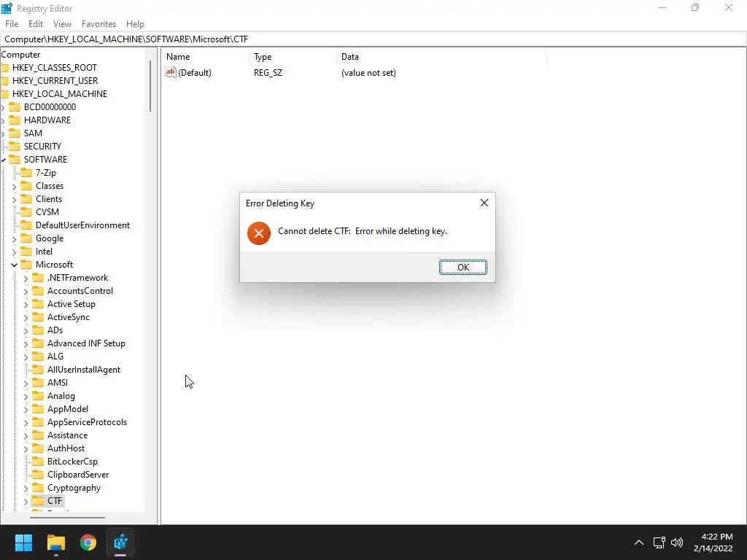Click the tree pane horizontal scrollbar
The width and height of the screenshot is (747, 560).
click(x=67, y=518)
